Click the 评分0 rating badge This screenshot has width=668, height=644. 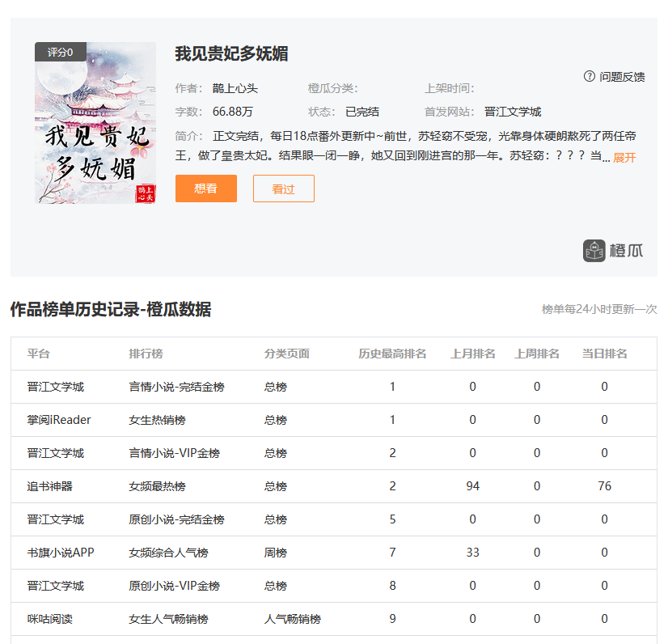coord(60,52)
